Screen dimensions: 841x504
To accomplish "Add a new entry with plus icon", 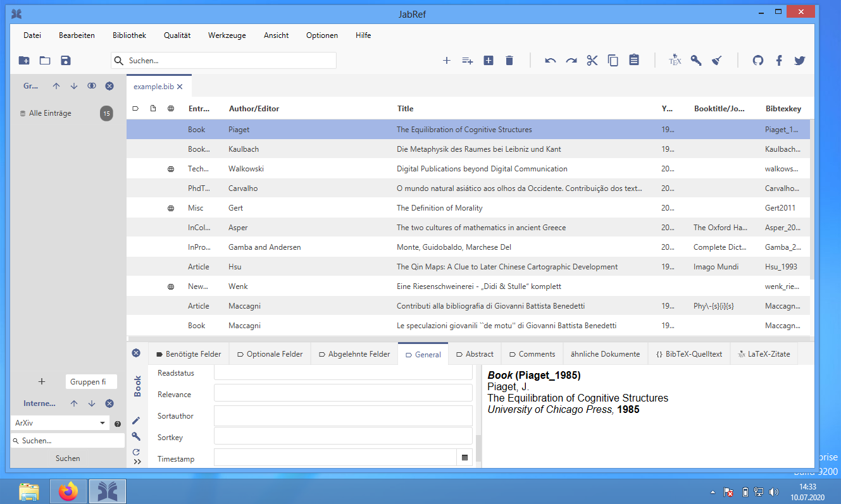I will coord(446,61).
